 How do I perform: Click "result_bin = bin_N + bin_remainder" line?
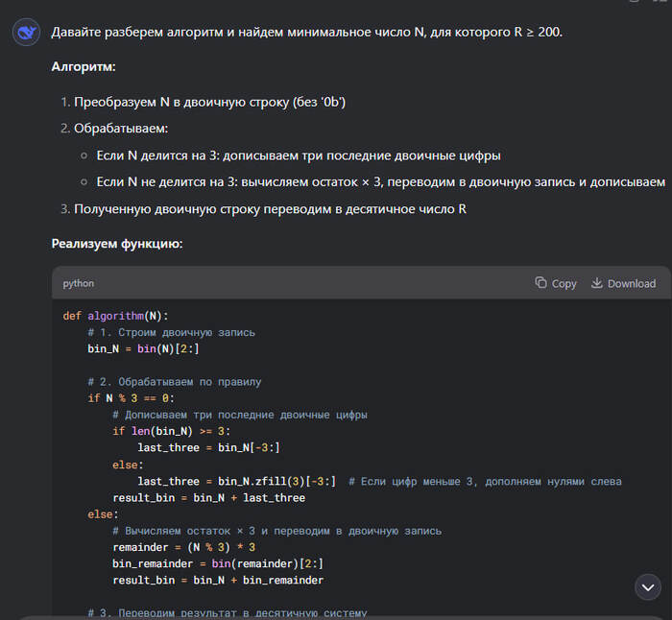(218, 580)
